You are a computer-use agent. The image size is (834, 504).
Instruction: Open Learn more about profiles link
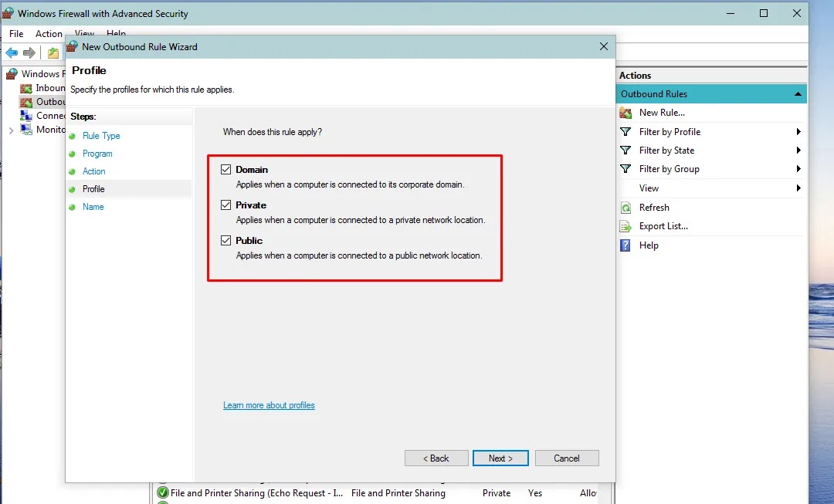point(269,405)
